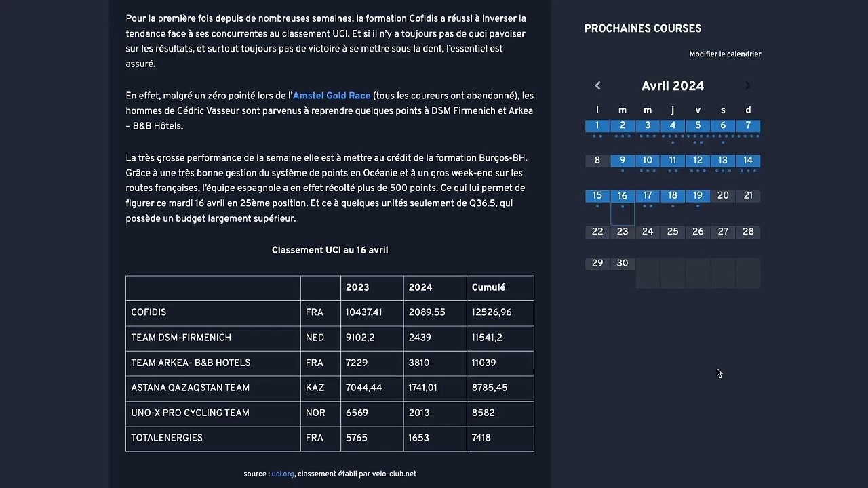Select April 12 in the calendar
This screenshot has width=868, height=488.
pos(698,161)
